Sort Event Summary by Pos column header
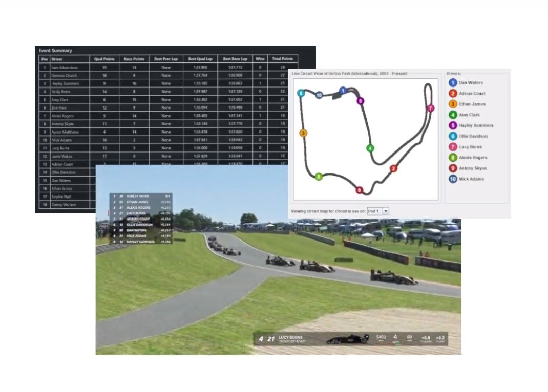This screenshot has width=548, height=392. 45,59
